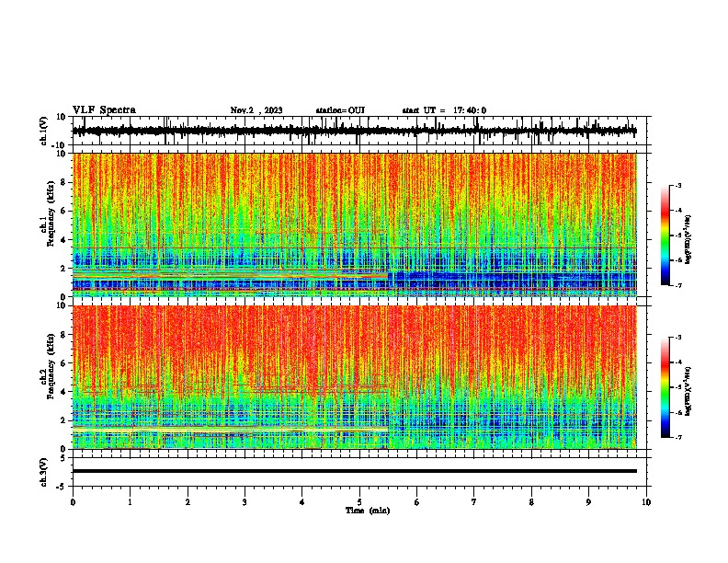Click the ch.2 colorbar log(PSD) label

(688, 391)
